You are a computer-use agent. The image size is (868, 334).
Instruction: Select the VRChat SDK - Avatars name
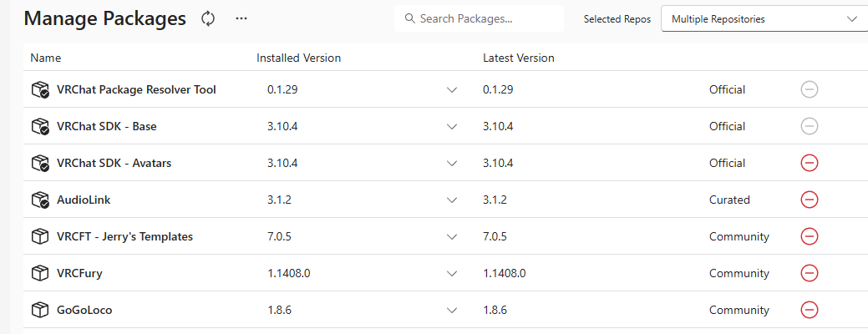[x=114, y=163]
